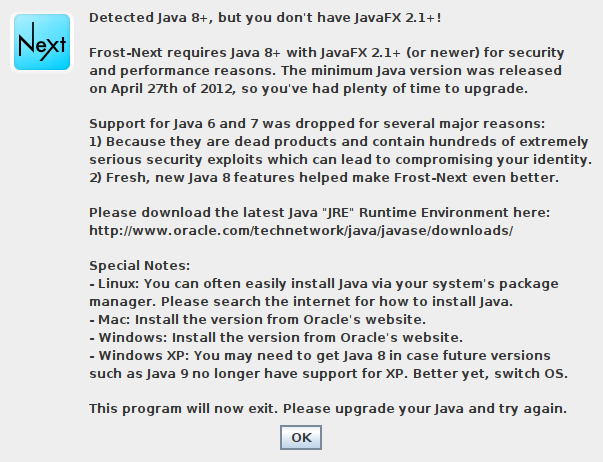Screen dimensions: 603x462
Task: Click the "This program will now exit" line
Action: pos(329,409)
